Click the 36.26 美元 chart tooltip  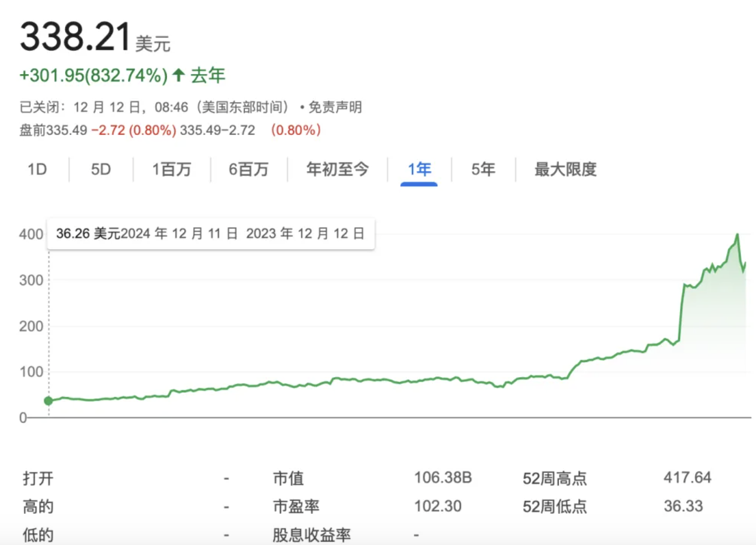(x=210, y=233)
